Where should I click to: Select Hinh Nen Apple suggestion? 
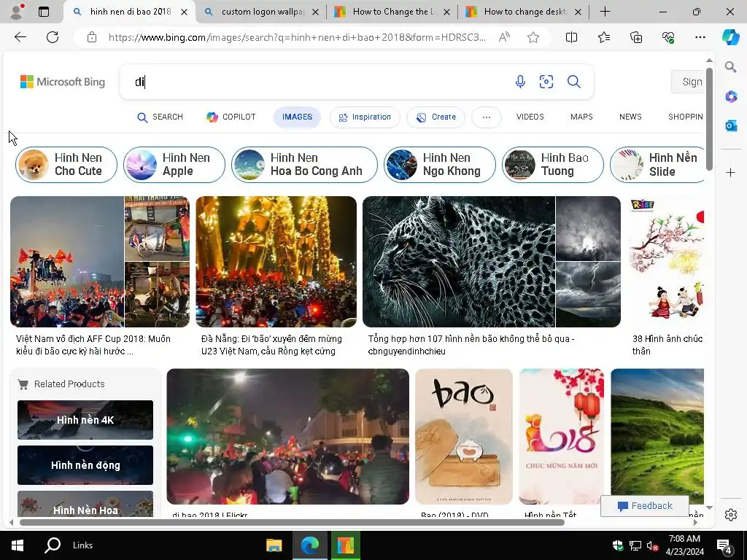pyautogui.click(x=174, y=165)
